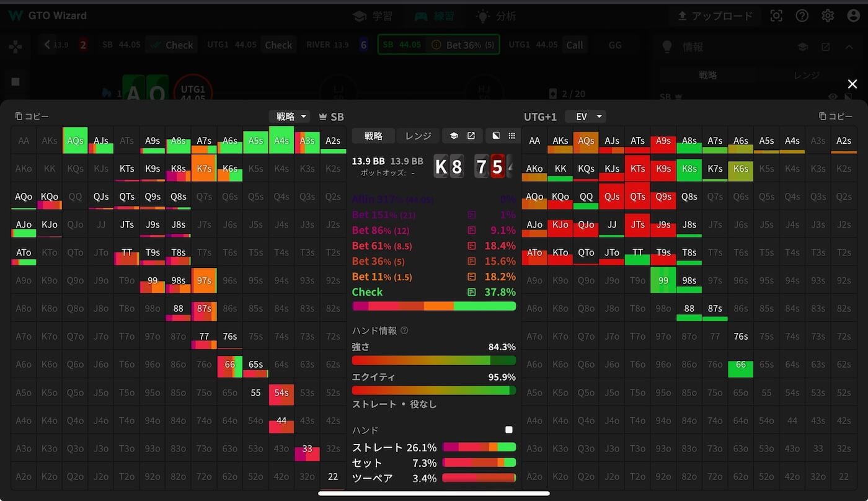This screenshot has height=501, width=868.
Task: Click the info icon next to ハンド情報
Action: pyautogui.click(x=404, y=330)
